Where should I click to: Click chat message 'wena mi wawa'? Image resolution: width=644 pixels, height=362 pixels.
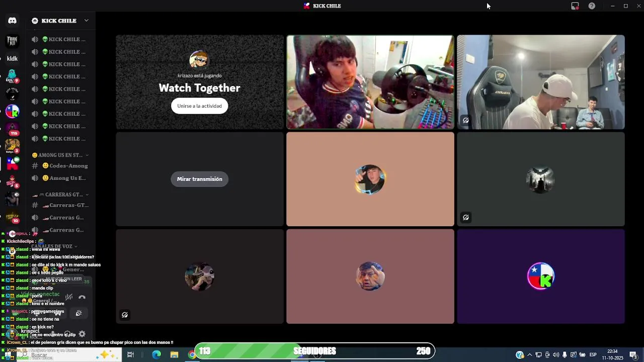coord(46,249)
